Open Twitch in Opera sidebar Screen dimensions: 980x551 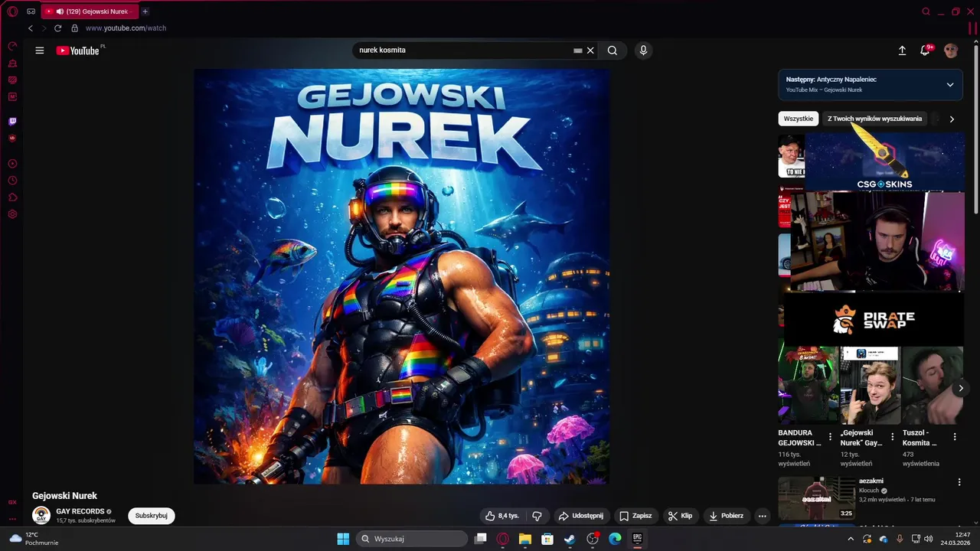[12, 121]
